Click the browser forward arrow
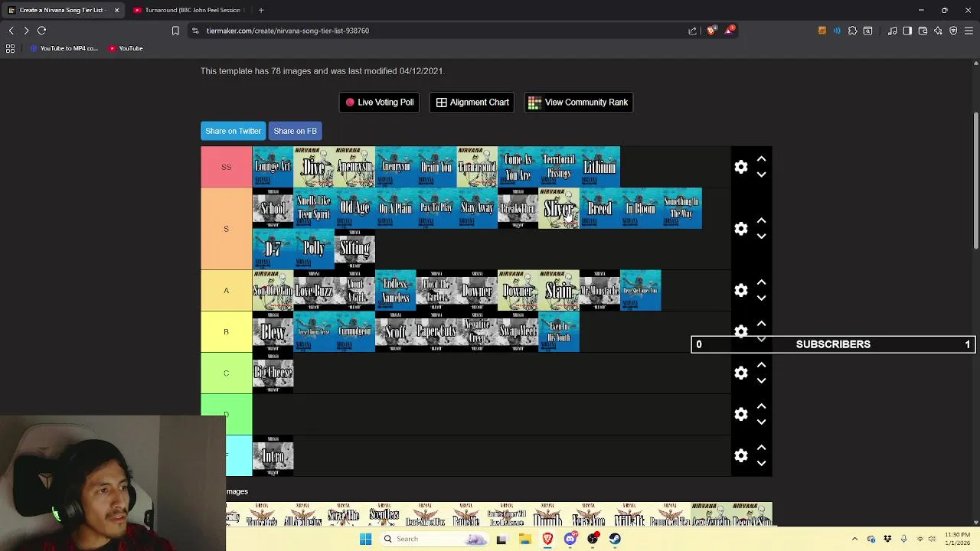Image resolution: width=980 pixels, height=551 pixels. (26, 31)
